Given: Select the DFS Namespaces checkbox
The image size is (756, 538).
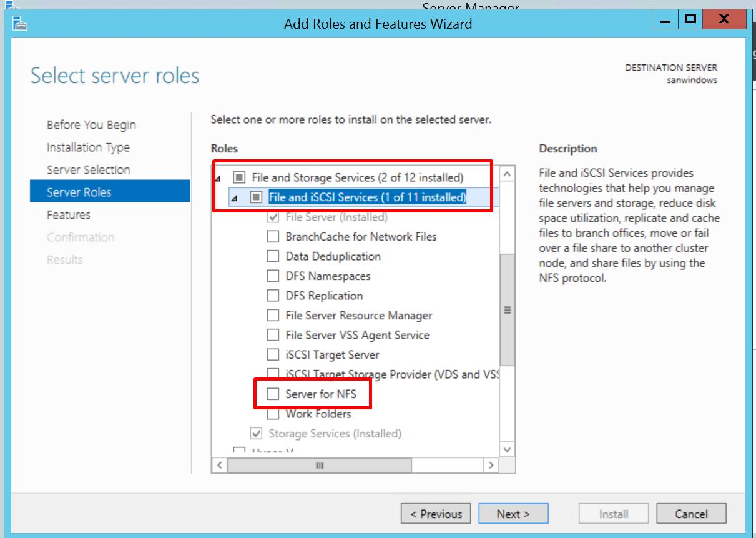Looking at the screenshot, I should click(273, 276).
